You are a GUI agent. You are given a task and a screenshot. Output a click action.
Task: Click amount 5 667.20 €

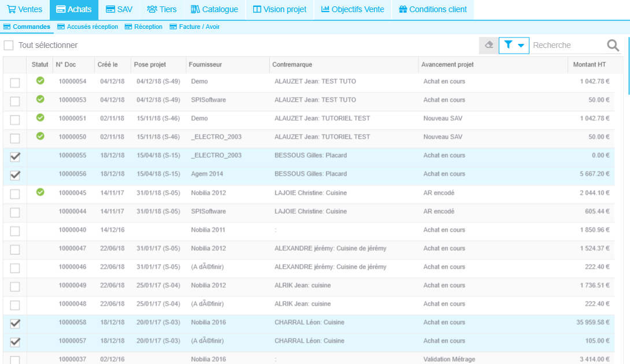point(595,174)
